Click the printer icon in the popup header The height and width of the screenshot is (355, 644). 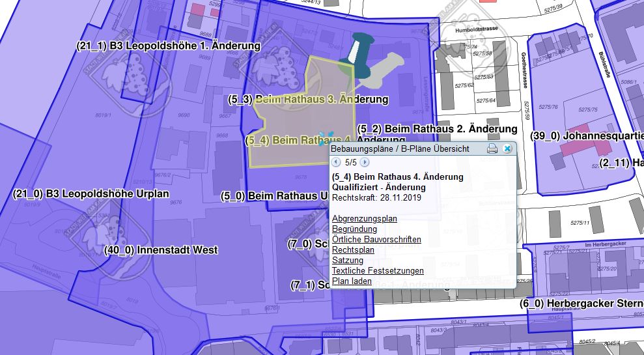coord(492,149)
